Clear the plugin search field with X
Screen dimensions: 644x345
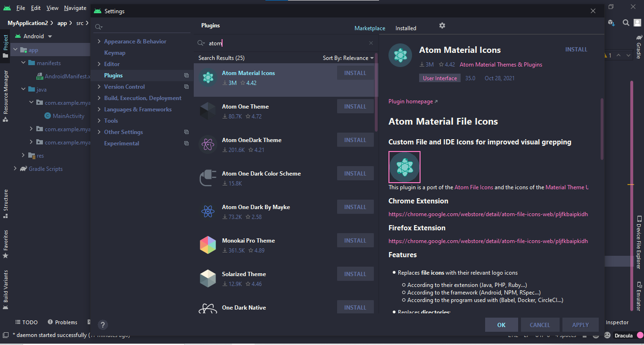[x=371, y=43]
